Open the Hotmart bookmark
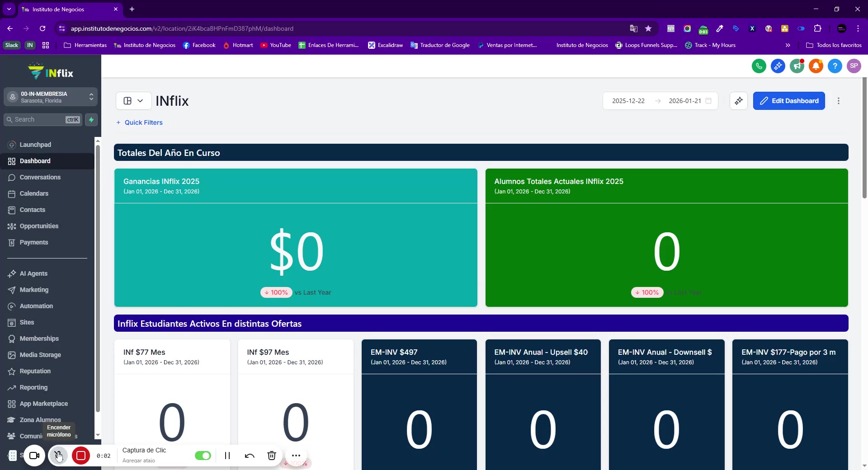This screenshot has height=470, width=868. (238, 45)
